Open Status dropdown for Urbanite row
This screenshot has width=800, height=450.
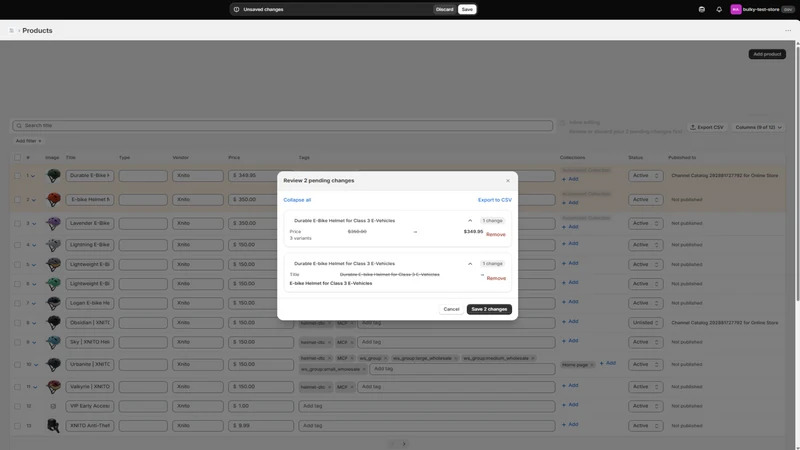point(645,364)
